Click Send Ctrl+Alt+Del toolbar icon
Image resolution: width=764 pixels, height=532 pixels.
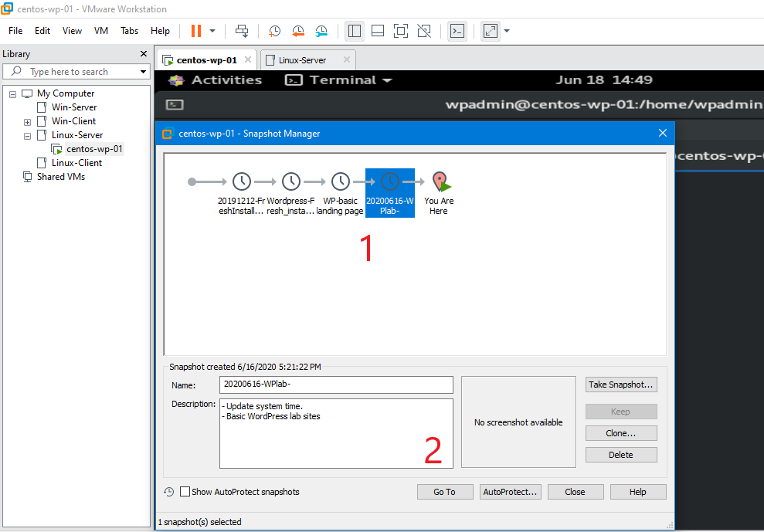point(242,31)
